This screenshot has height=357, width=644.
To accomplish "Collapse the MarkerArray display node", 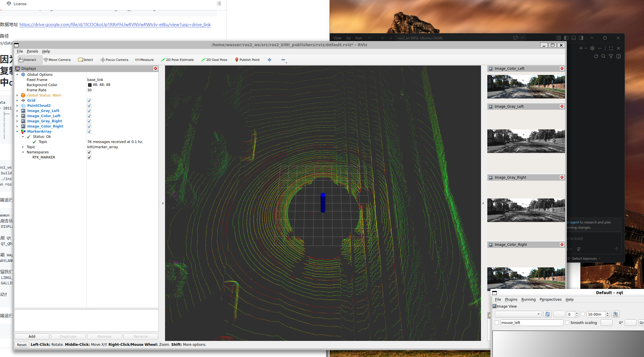I will [x=17, y=132].
